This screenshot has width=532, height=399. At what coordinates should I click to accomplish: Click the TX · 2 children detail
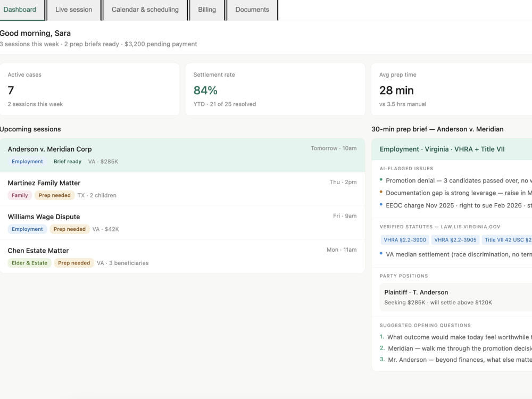tap(97, 195)
